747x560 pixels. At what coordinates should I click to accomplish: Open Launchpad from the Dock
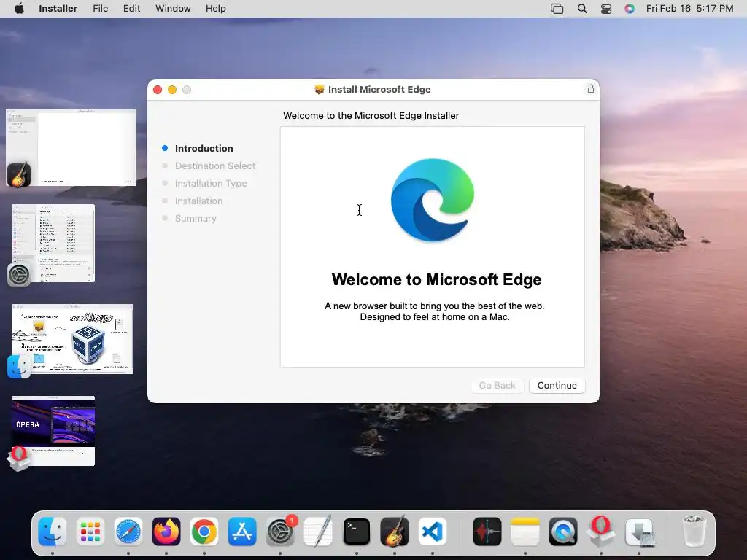pos(90,532)
